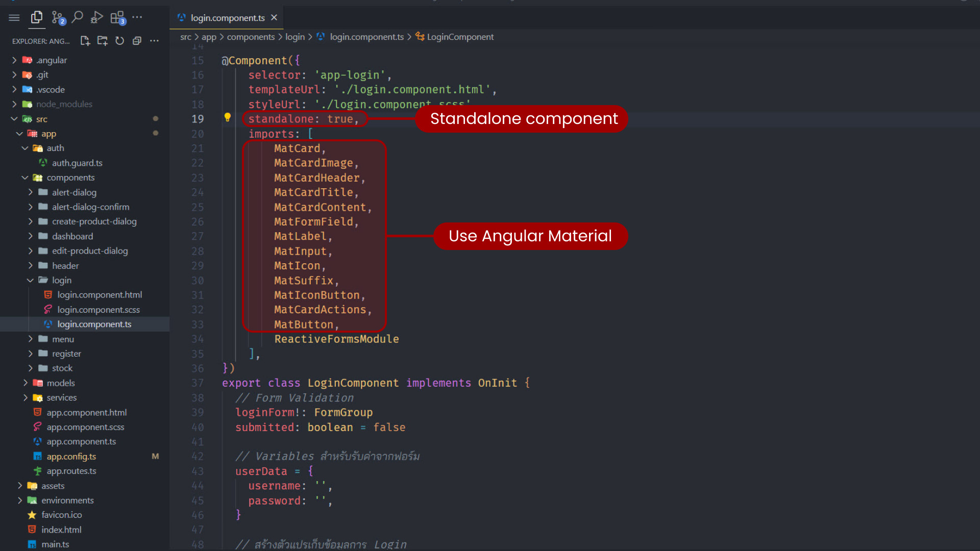Click ReactiveFormsModule in imports array
This screenshot has height=551, width=980.
336,339
